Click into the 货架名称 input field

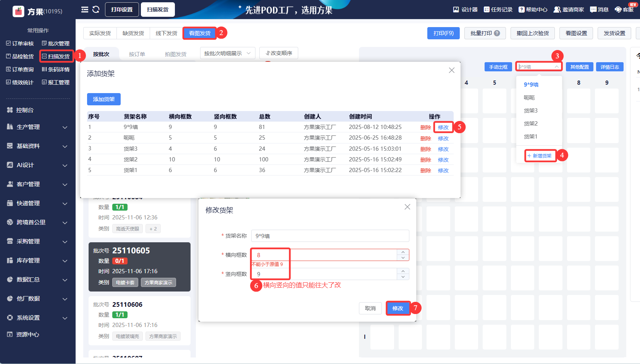click(330, 236)
